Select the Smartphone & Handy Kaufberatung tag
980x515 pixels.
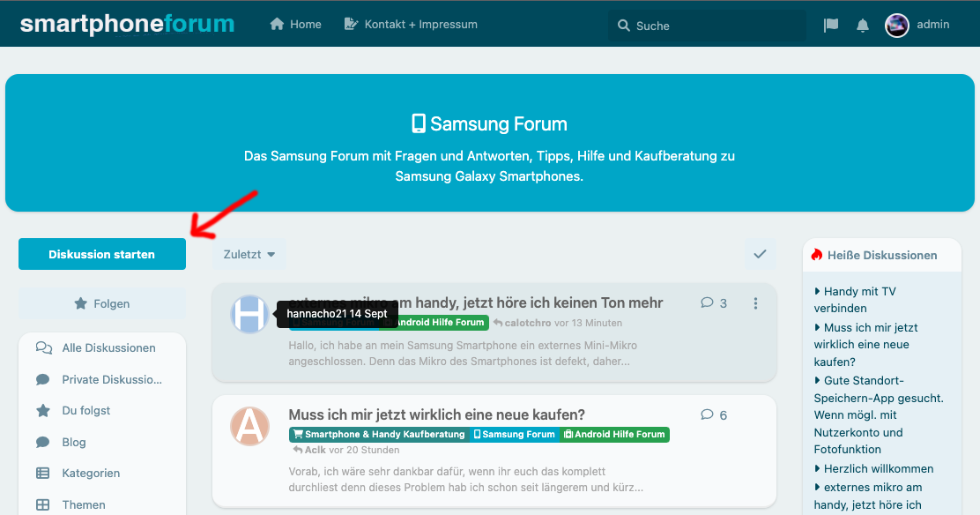click(379, 434)
